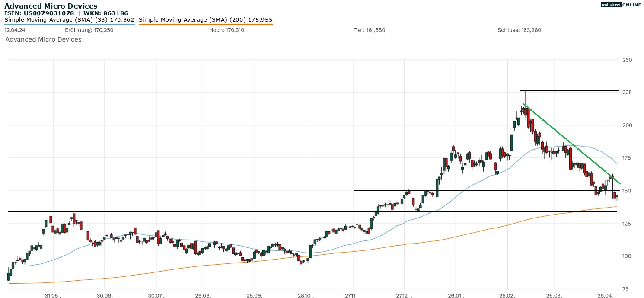Click the 26.01. date axis label
The image size is (644, 298).
pyautogui.click(x=456, y=296)
